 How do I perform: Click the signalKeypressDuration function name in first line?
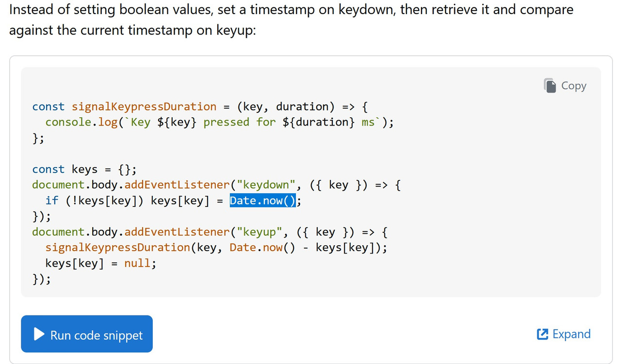click(144, 107)
